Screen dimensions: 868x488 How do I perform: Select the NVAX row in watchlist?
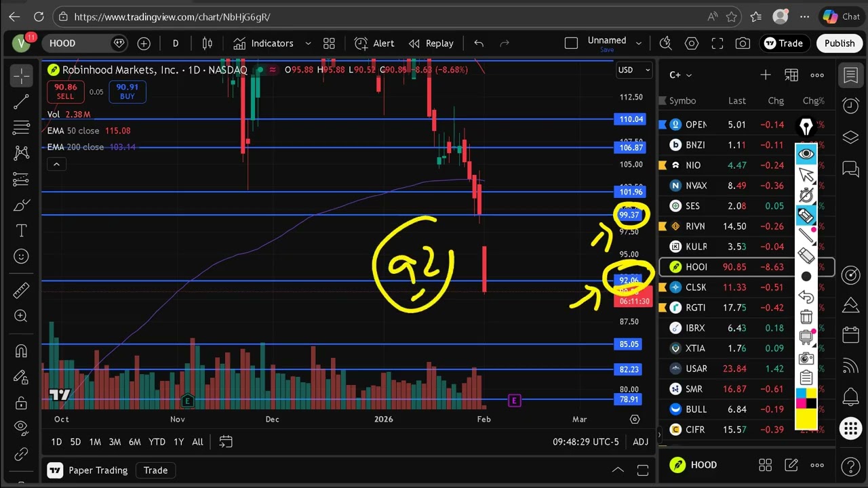coord(747,186)
